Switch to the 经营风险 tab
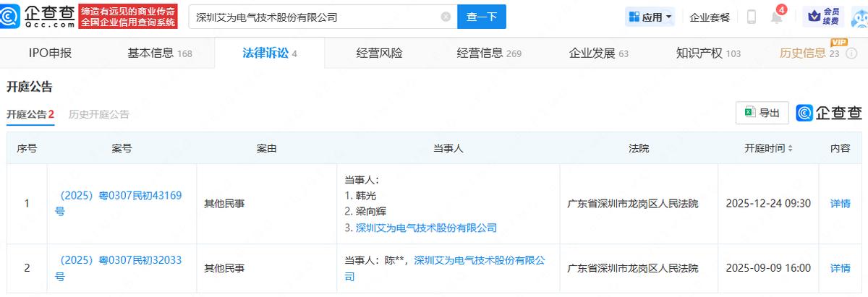The width and height of the screenshot is (868, 297). coord(379,53)
